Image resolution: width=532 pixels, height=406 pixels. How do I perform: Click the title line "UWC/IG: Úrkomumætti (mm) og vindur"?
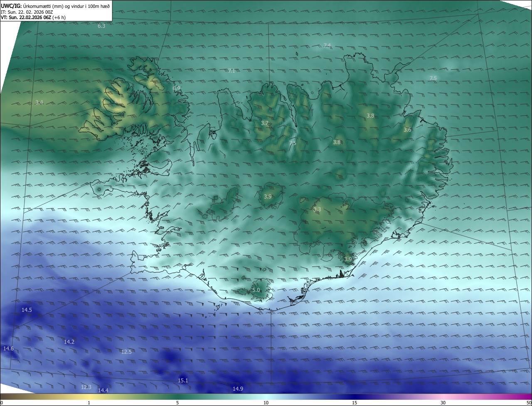(55, 6)
